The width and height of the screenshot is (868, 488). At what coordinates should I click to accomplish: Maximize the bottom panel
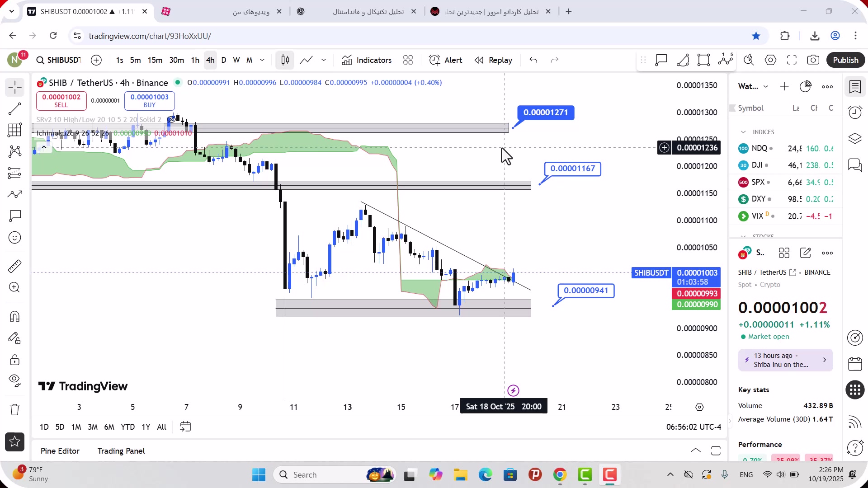716,450
